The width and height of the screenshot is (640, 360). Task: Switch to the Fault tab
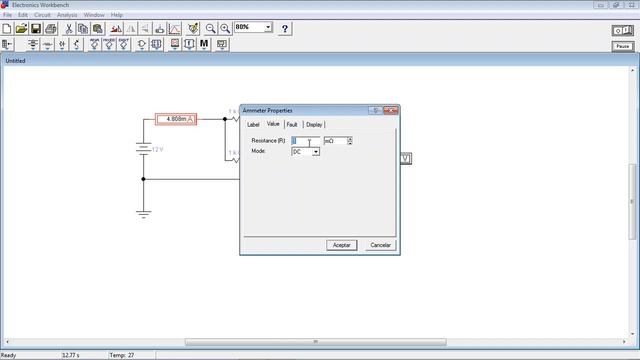[292, 124]
